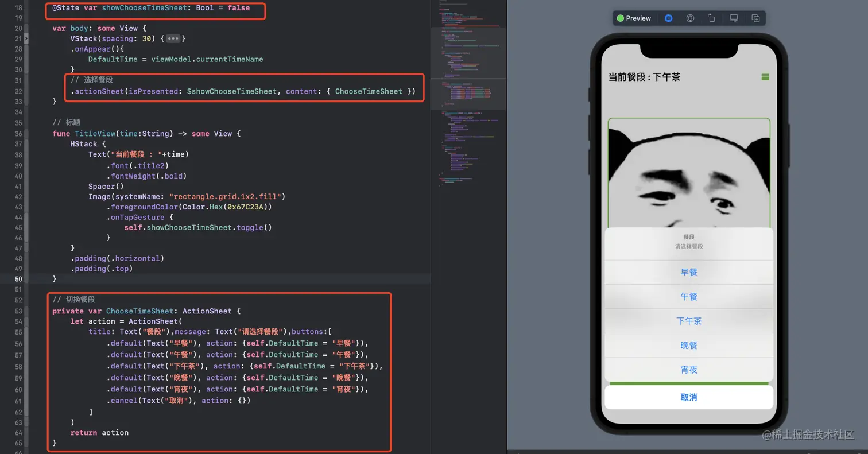Tap 取消 to dismiss the action sheet
Screen dimensions: 868x454
[x=689, y=397]
